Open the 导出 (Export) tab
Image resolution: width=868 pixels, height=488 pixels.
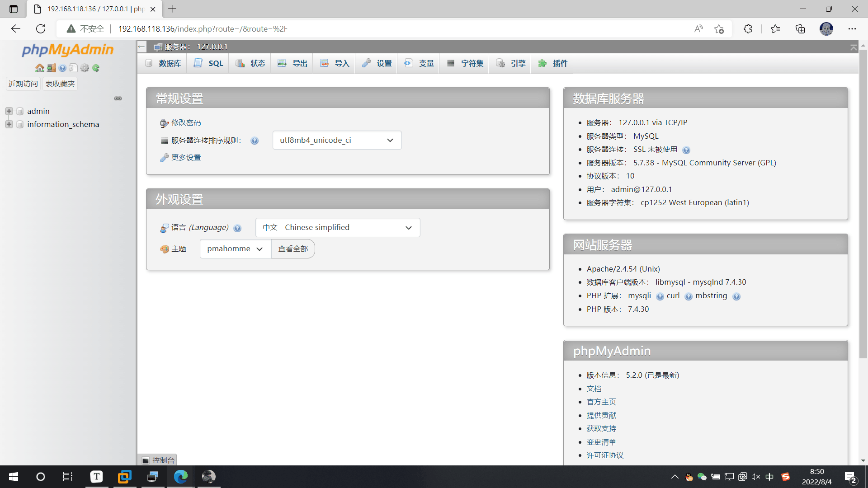[x=292, y=63]
